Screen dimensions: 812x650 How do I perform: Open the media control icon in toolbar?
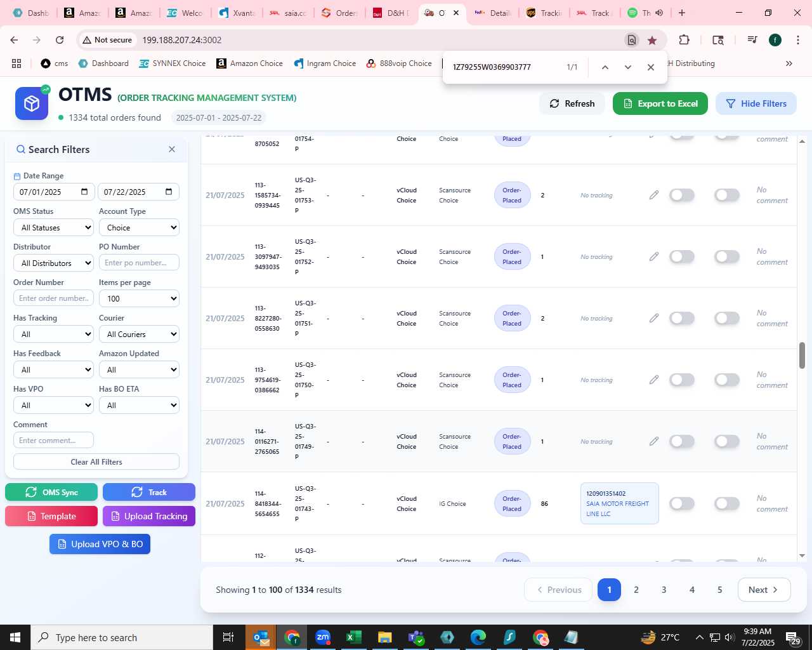pos(752,40)
